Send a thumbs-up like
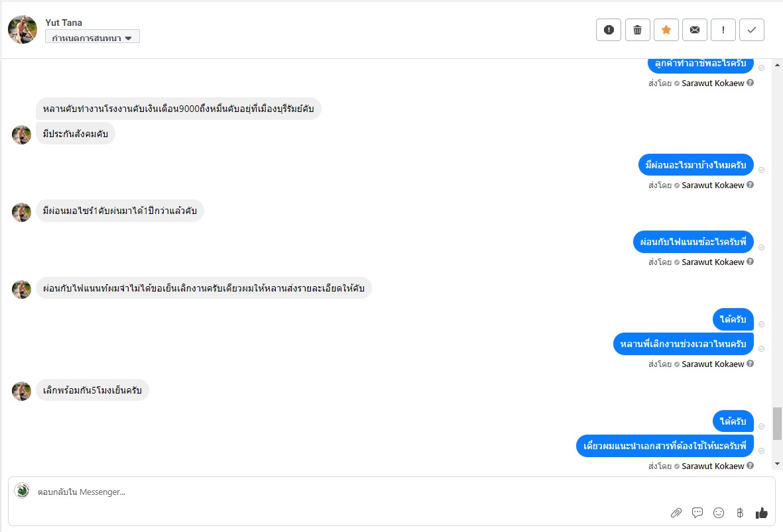783x532 pixels. 762,512
